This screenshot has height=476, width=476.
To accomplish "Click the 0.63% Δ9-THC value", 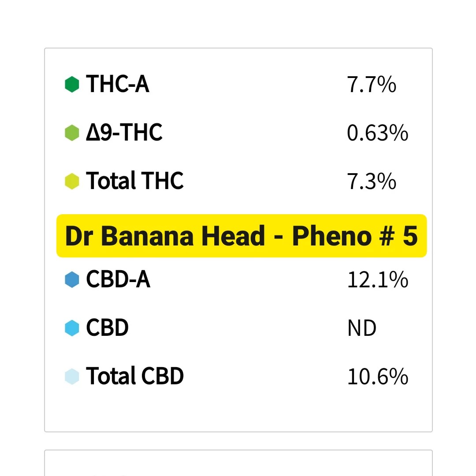I will point(377,133).
